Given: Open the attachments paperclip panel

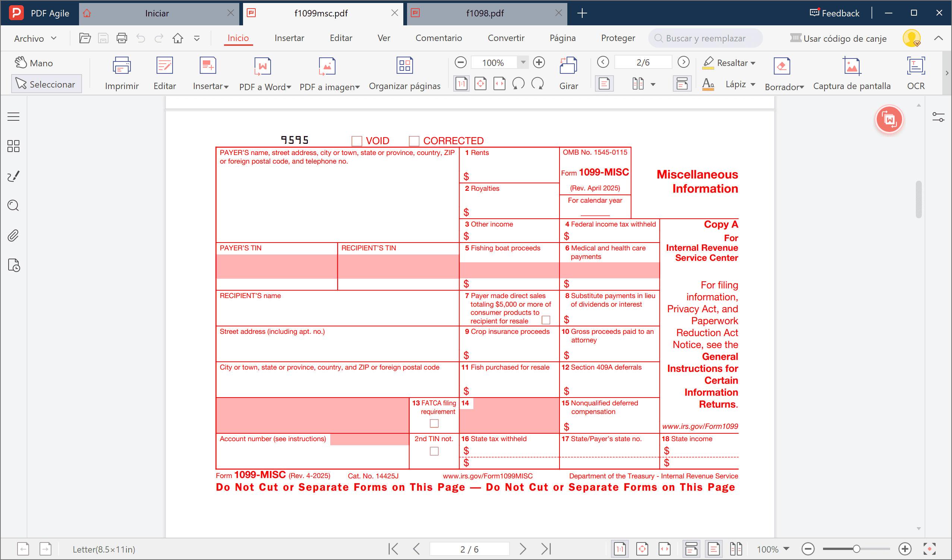Looking at the screenshot, I should (x=13, y=235).
